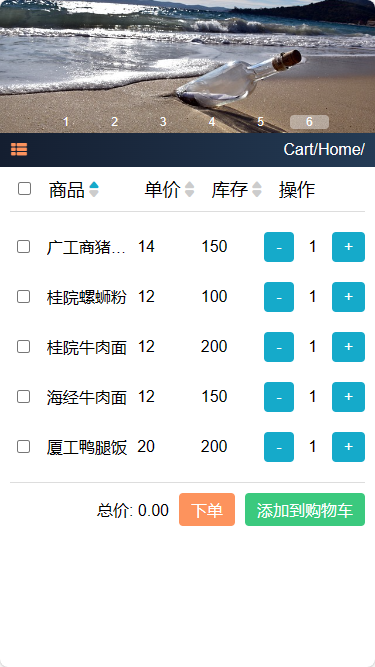Toggle the select-all checkbox in header
This screenshot has width=375, height=667.
pos(24,188)
